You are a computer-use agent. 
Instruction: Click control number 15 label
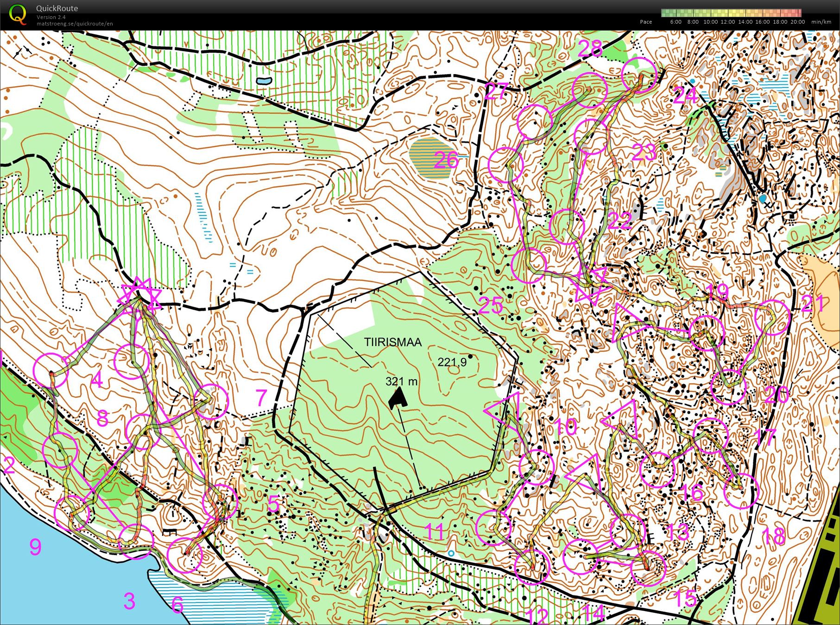point(685,598)
